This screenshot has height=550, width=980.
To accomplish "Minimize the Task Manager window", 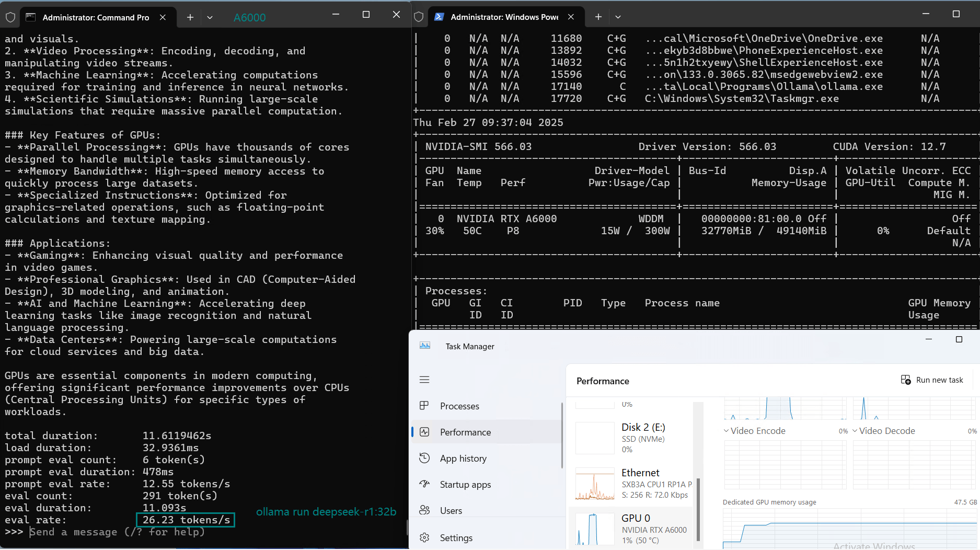I will click(x=929, y=339).
